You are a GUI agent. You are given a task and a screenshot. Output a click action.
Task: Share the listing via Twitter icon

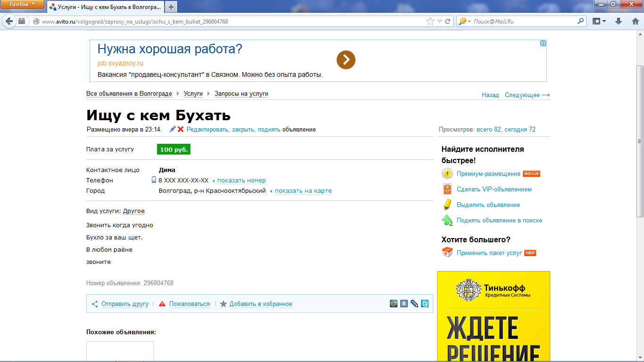425,304
